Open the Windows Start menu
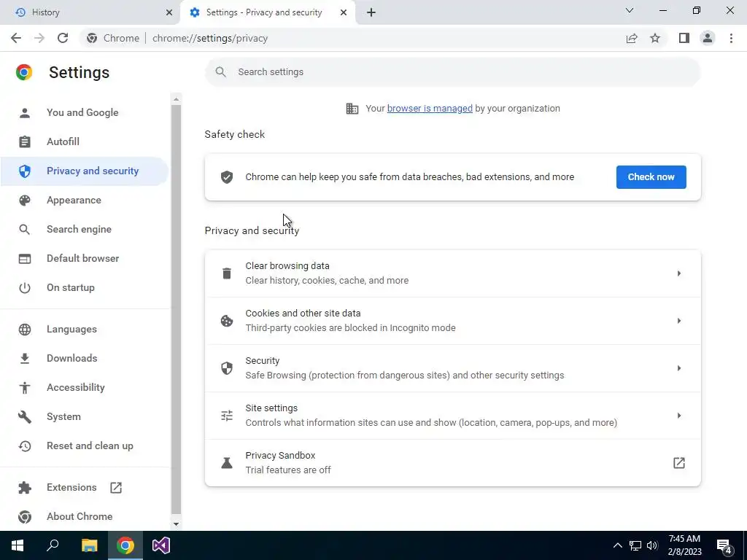This screenshot has width=747, height=560. 18,545
